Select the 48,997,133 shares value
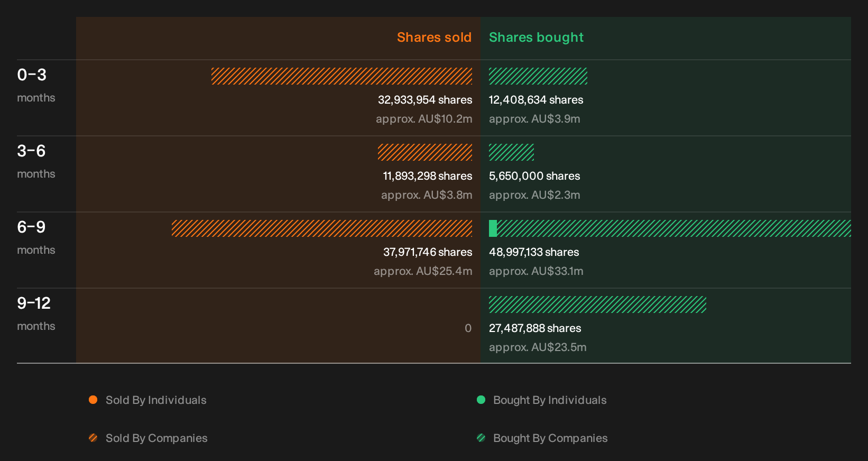The height and width of the screenshot is (461, 868). (x=534, y=252)
